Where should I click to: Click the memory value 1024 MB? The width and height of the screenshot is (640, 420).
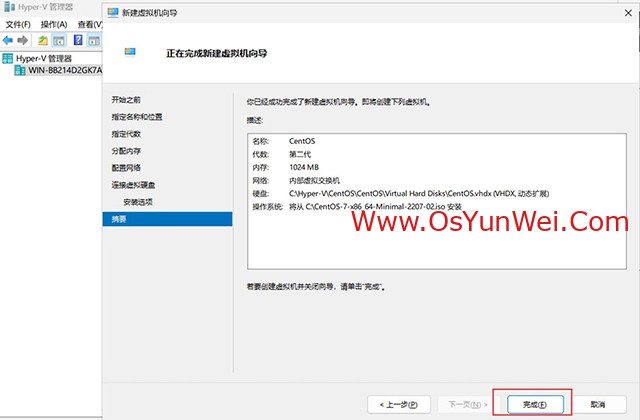coord(304,167)
